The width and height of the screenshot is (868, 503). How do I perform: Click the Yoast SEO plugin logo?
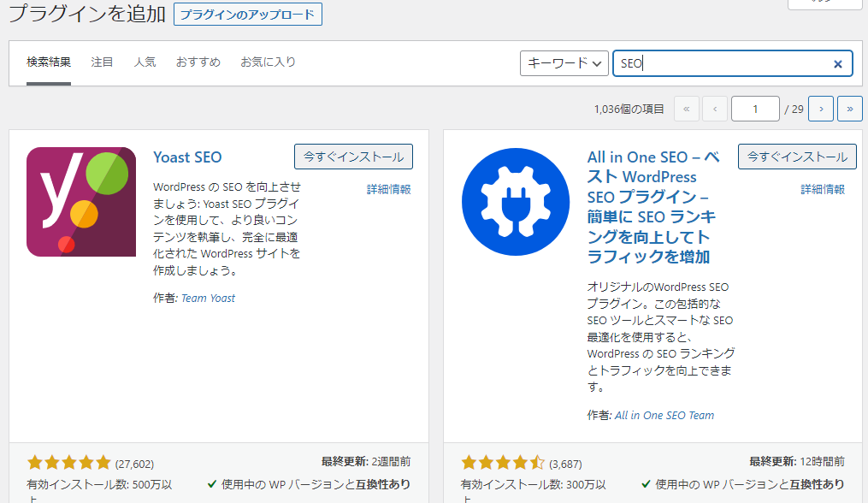(81, 202)
